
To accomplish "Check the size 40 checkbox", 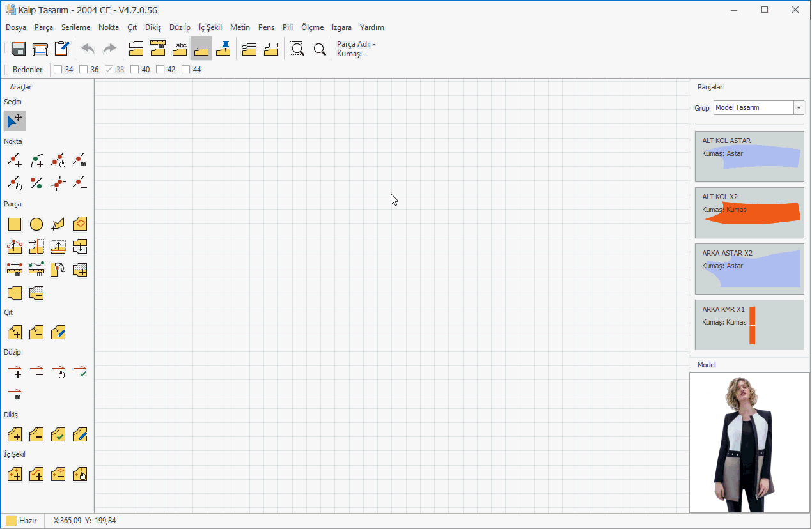I will (135, 70).
